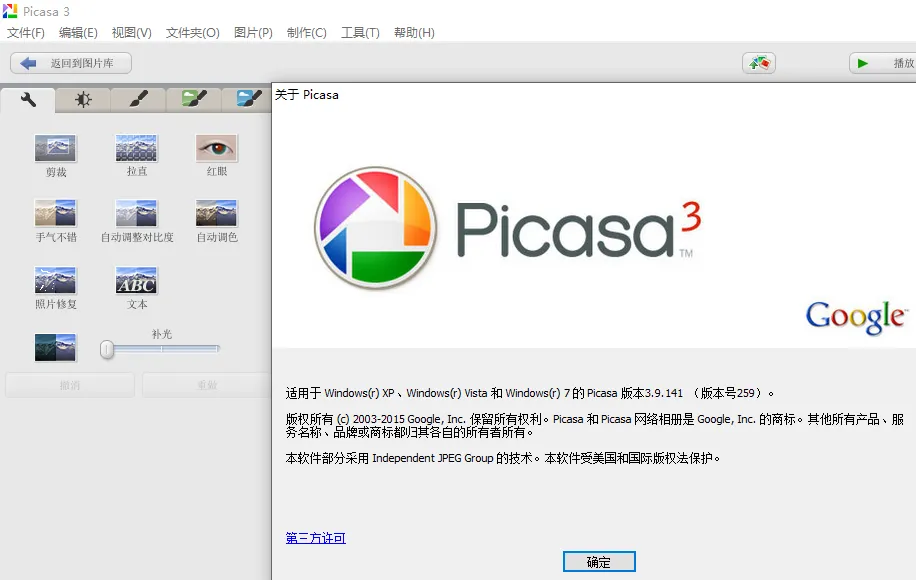This screenshot has width=916, height=580.
Task: Click the 补光 fill light slider handle
Action: 107,349
